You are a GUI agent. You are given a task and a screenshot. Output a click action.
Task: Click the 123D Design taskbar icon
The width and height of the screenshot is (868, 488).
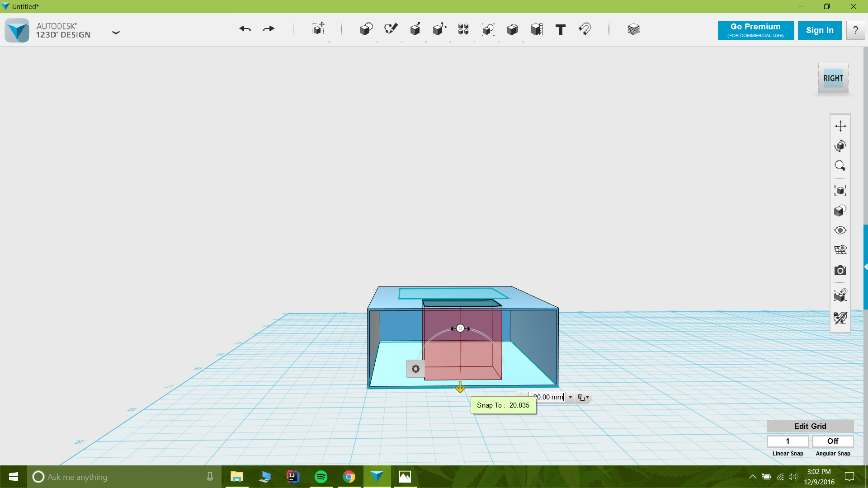[377, 477]
